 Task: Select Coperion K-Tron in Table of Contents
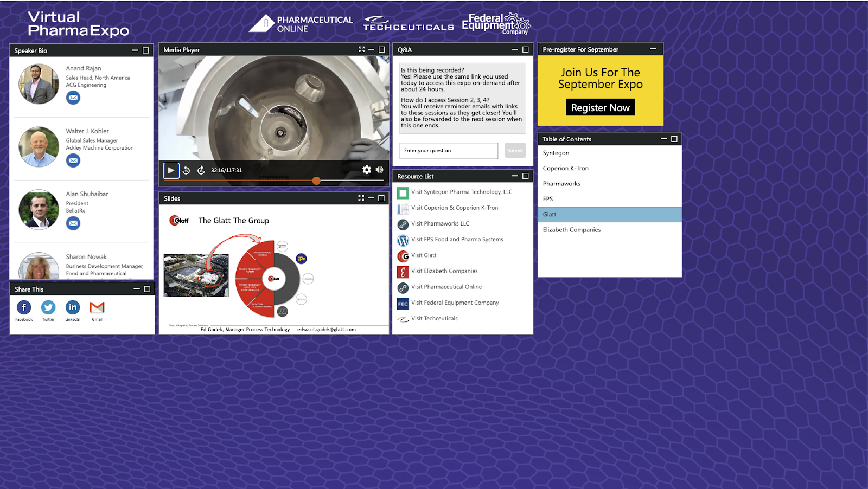point(610,168)
